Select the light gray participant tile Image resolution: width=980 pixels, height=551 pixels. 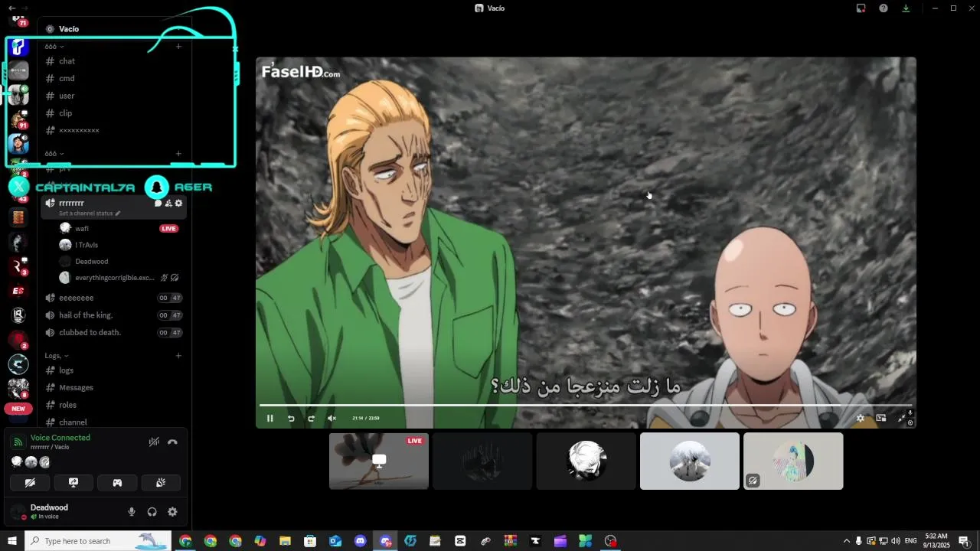tap(690, 461)
